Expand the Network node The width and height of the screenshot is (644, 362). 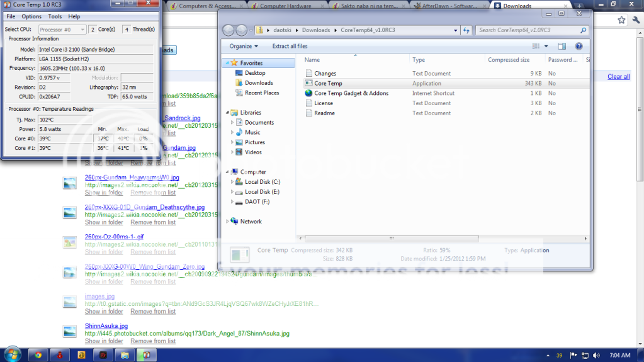point(227,222)
